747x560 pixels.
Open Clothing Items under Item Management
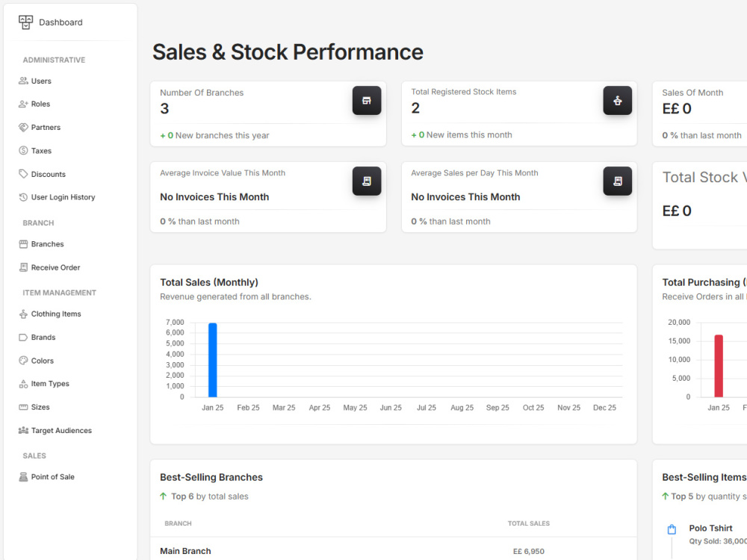(50, 314)
